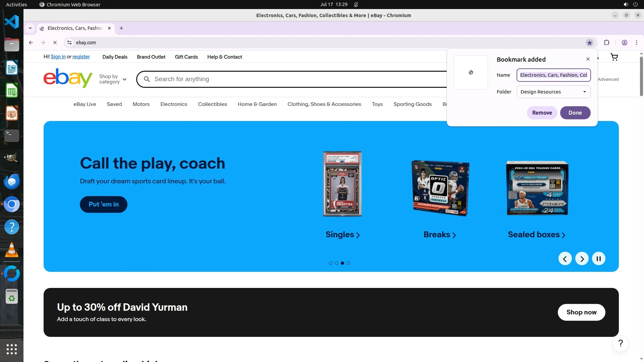Open the Chromium three-dot menu
Image resolution: width=644 pixels, height=362 pixels.
[x=637, y=43]
